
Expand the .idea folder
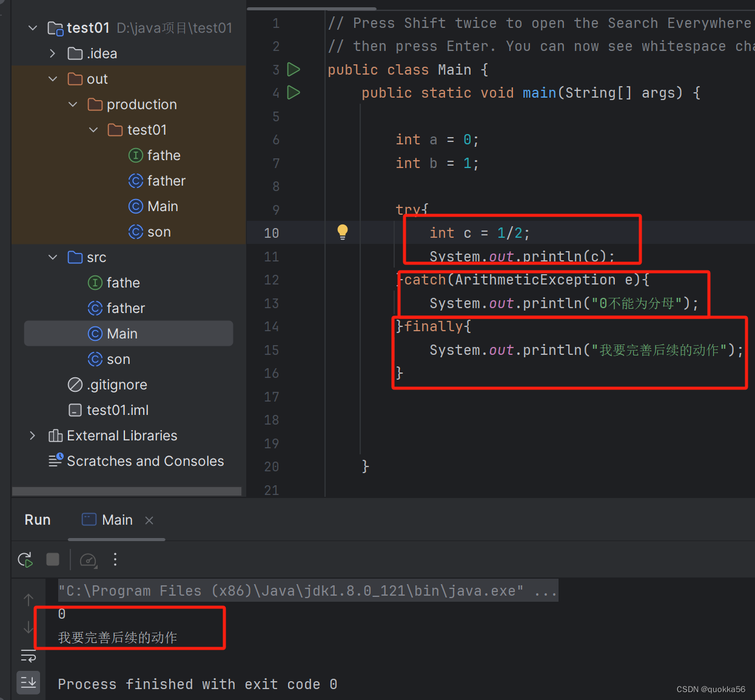coord(53,53)
